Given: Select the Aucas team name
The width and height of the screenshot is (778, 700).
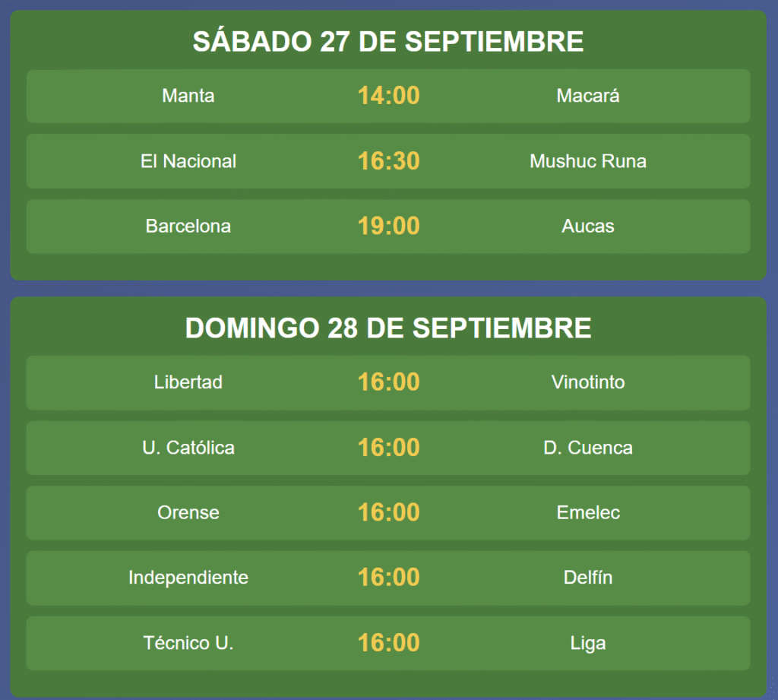Looking at the screenshot, I should 587,226.
